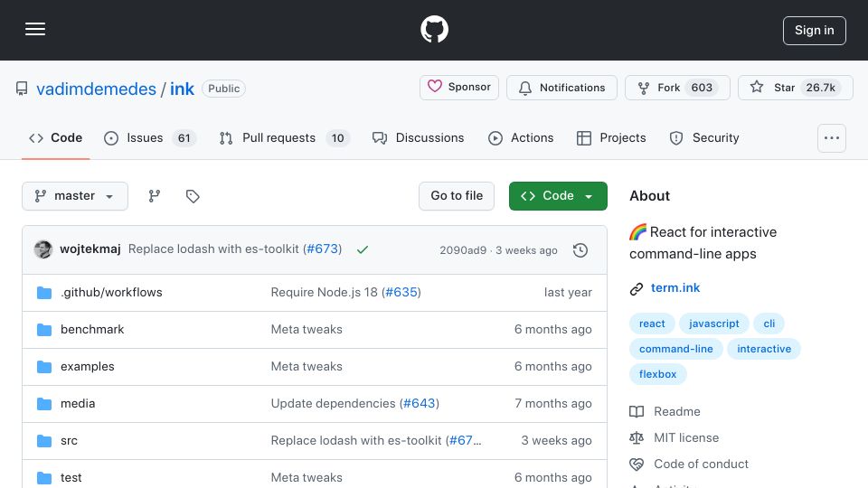Select the flexbox topic tag
Screen dimensions: 868x488
[x=657, y=374]
